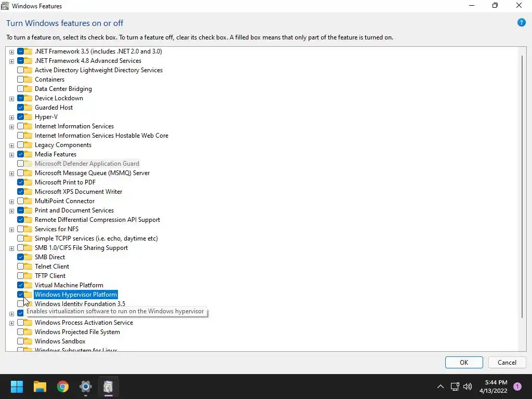Launch Google Chrome from the taskbar
Viewport: 532px width, 399px height.
[x=63, y=387]
